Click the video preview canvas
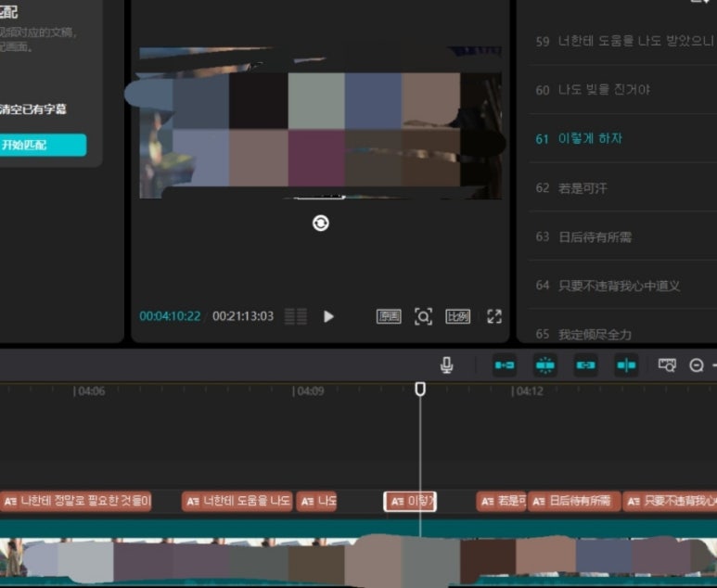 [x=321, y=122]
